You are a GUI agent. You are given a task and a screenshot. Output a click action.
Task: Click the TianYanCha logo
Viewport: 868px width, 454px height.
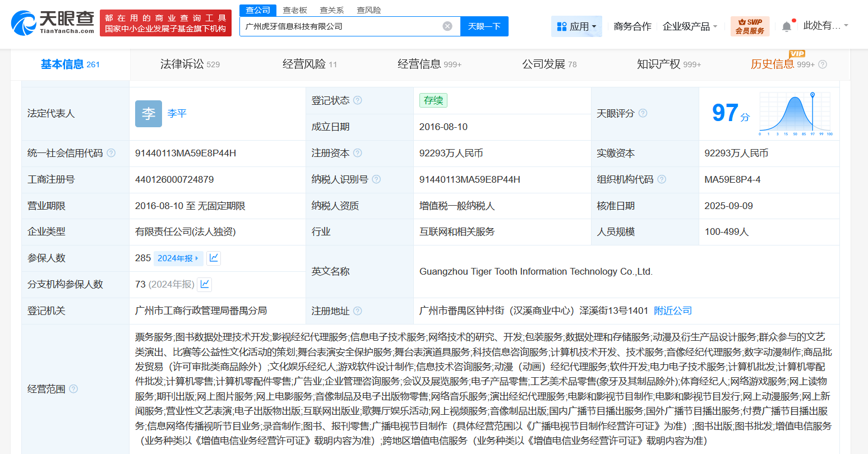point(53,22)
